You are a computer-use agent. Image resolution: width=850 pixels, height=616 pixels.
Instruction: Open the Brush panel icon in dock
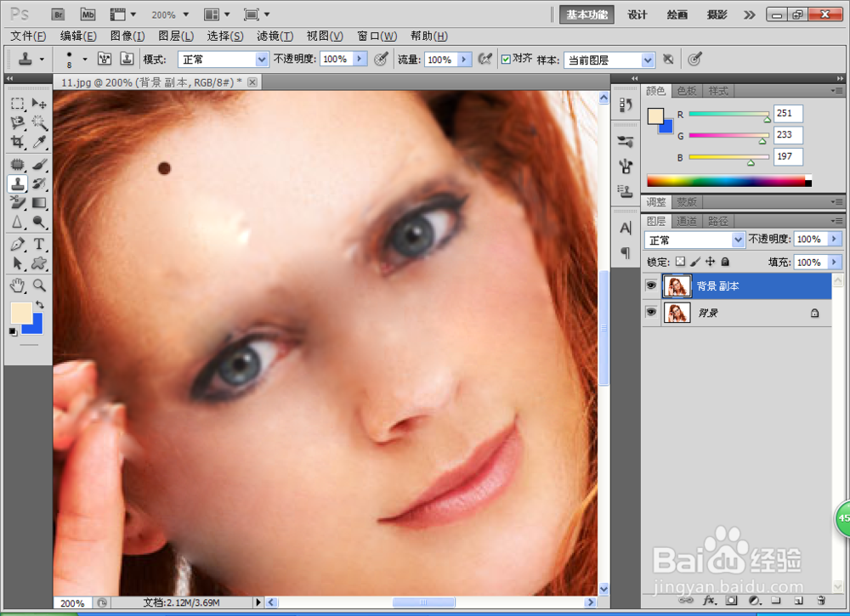[626, 142]
